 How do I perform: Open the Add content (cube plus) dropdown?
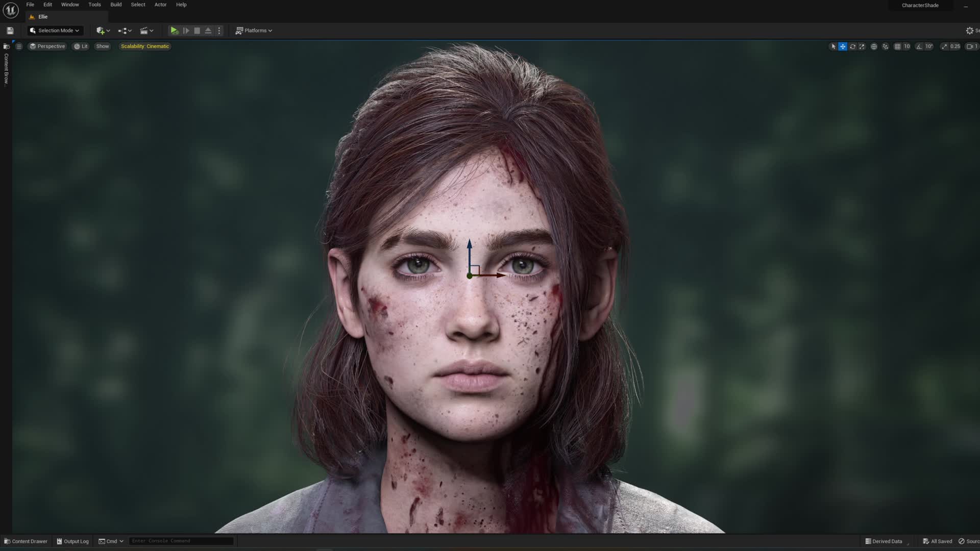click(103, 31)
